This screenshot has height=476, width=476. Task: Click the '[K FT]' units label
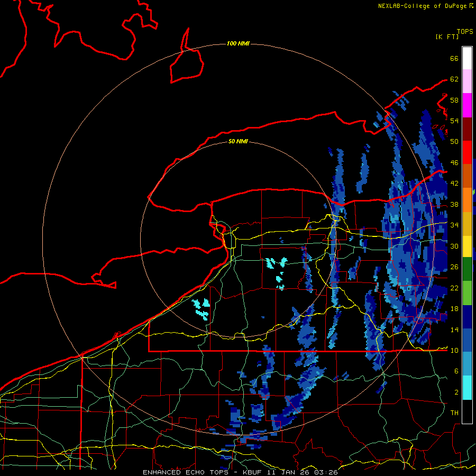(x=447, y=36)
